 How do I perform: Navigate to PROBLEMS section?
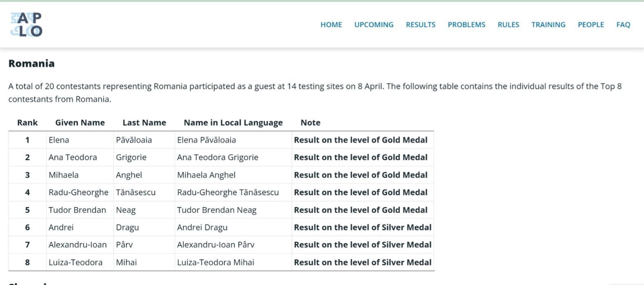467,24
